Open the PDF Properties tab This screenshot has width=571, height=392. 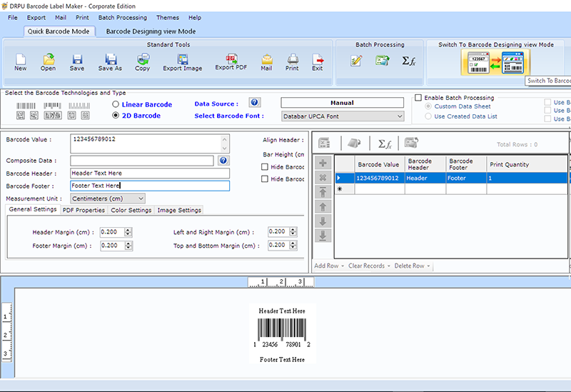click(84, 210)
